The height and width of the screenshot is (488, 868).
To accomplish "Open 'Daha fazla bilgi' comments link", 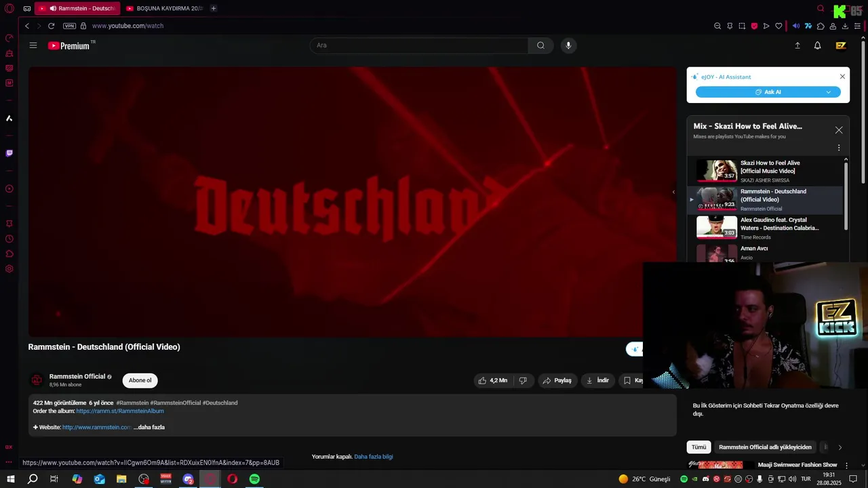I will (374, 457).
